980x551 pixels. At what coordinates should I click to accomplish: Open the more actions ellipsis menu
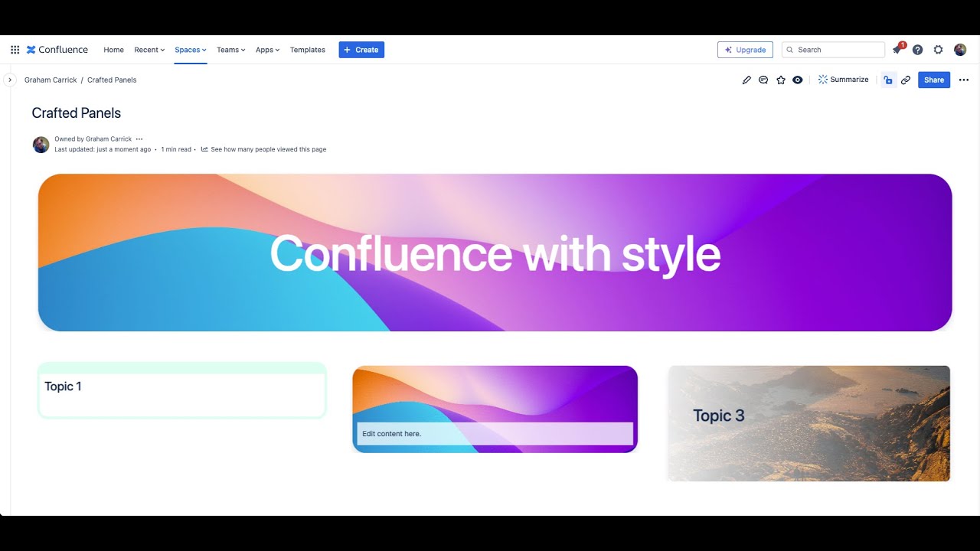[x=964, y=80]
